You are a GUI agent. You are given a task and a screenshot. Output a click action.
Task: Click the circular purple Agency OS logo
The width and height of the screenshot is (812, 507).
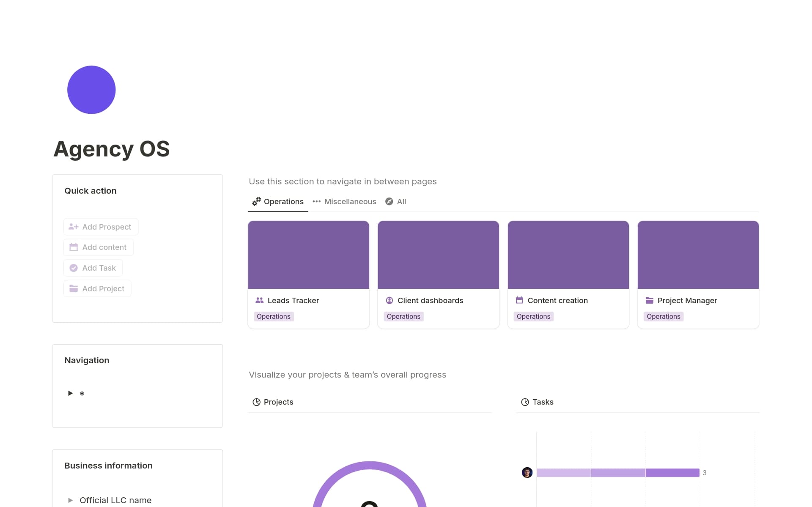(91, 89)
